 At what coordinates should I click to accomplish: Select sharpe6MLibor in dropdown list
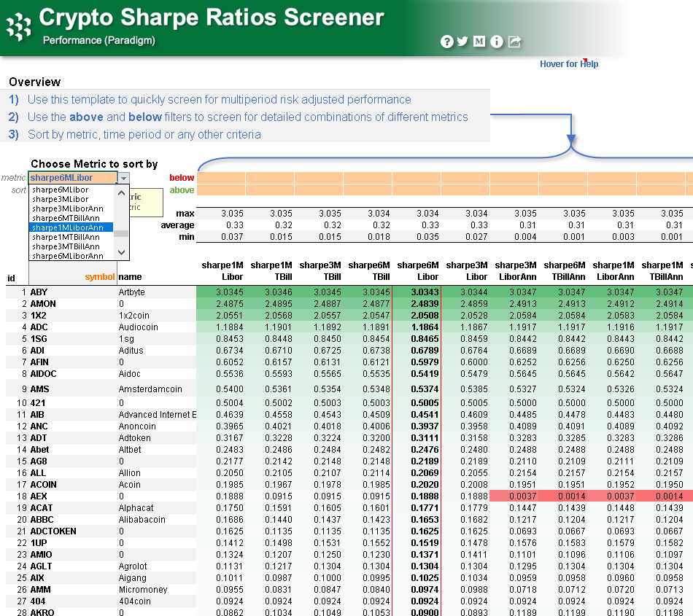[x=61, y=190]
